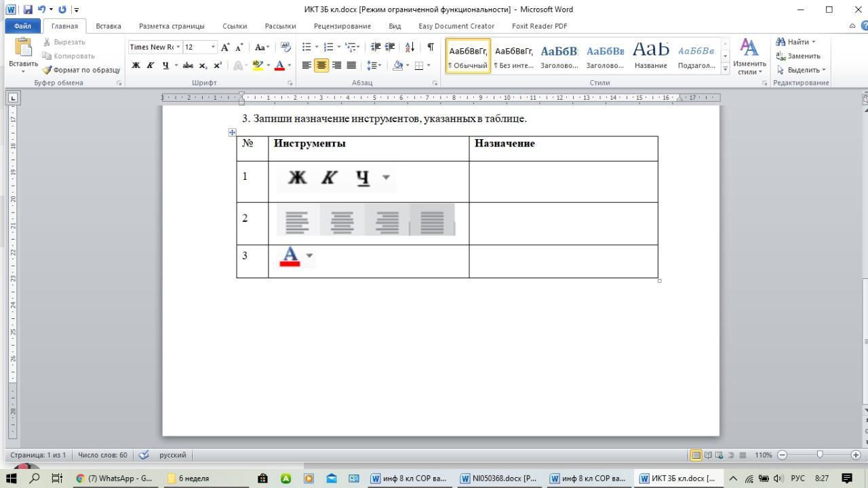Expand the styles gallery with More arrow
Screen dimensions: 868x488
point(725,69)
